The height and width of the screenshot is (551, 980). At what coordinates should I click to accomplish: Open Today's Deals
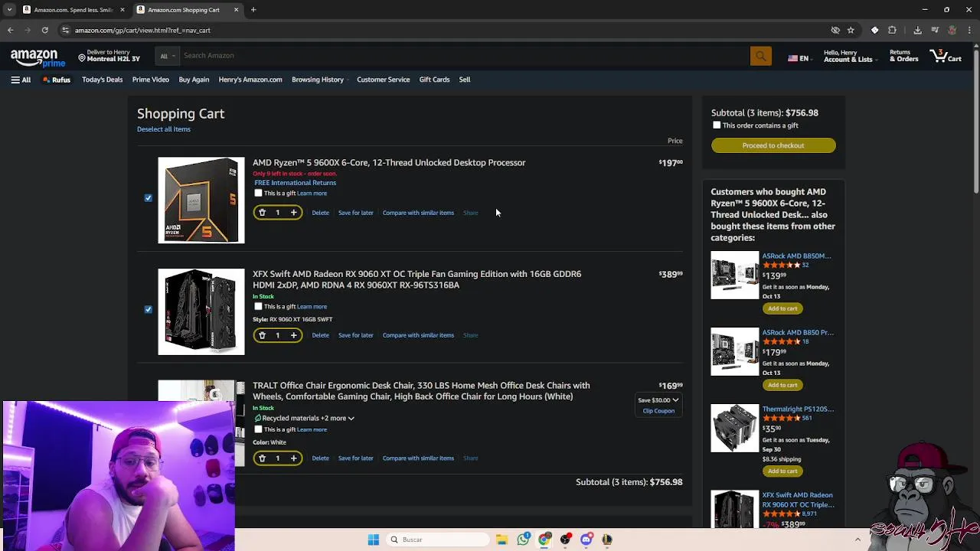102,80
